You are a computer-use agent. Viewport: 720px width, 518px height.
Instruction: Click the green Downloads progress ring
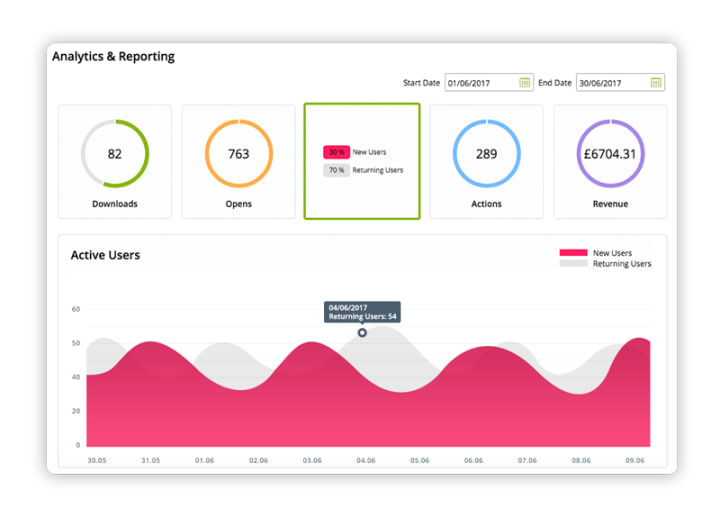pyautogui.click(x=115, y=153)
